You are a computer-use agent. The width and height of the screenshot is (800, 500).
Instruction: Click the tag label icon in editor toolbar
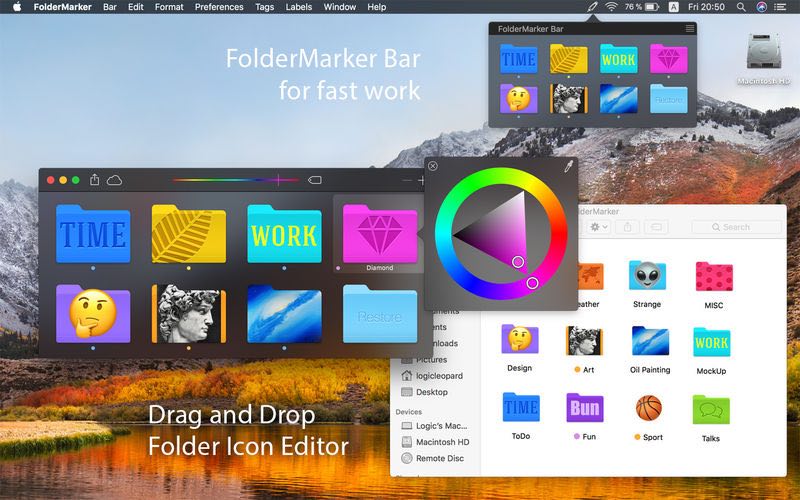[315, 180]
